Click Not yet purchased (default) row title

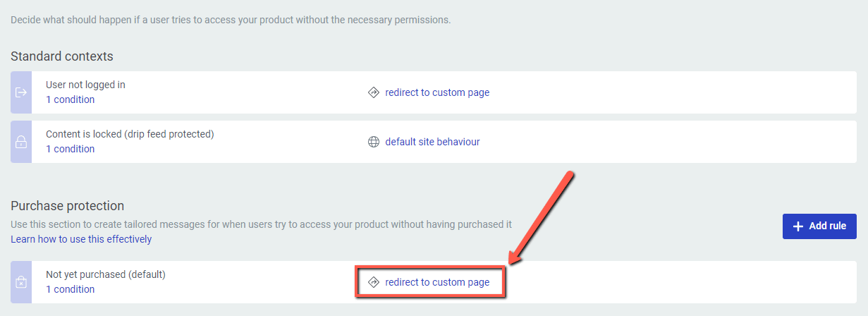pos(106,274)
